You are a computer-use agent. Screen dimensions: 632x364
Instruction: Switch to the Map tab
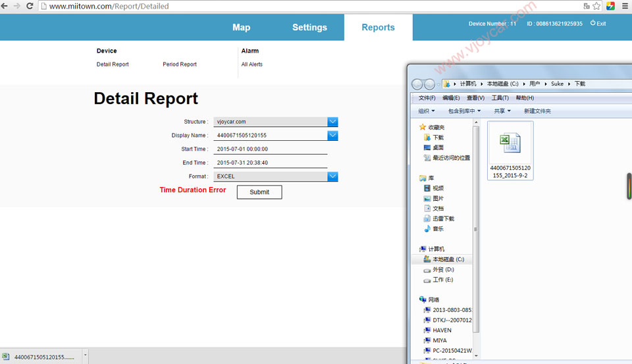pos(241,28)
